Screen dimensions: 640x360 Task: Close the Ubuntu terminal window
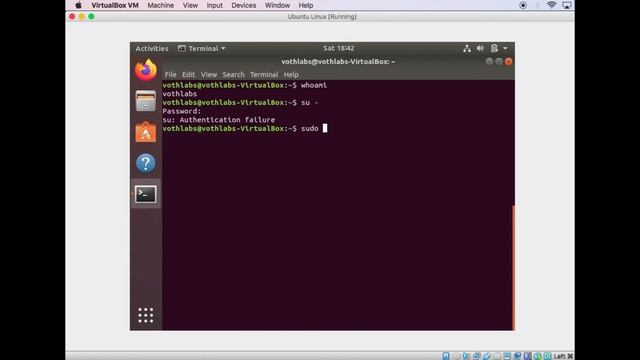[x=509, y=62]
